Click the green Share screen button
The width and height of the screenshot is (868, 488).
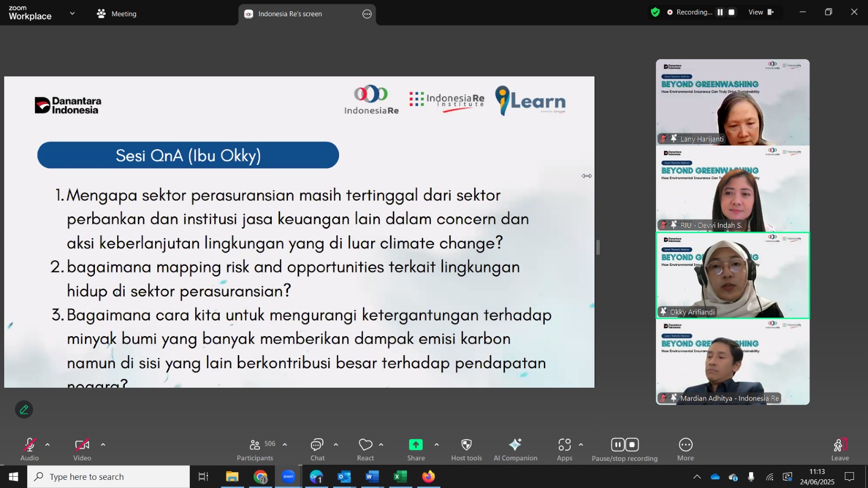click(x=416, y=445)
